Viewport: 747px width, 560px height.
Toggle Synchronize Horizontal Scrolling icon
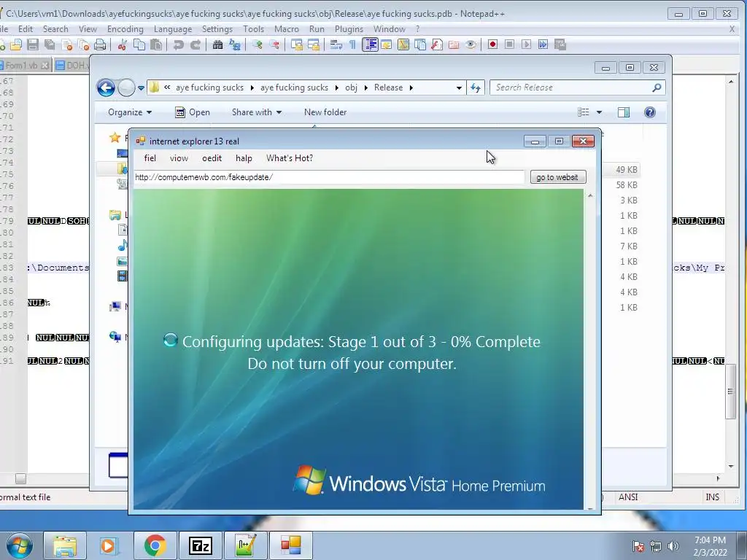click(314, 44)
